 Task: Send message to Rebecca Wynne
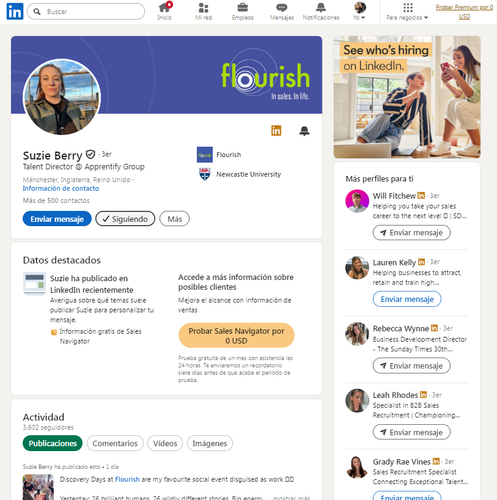coord(411,366)
